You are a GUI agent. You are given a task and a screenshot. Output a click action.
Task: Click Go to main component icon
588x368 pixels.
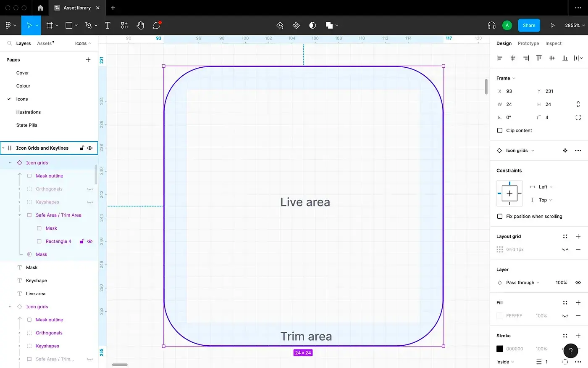pos(565,151)
